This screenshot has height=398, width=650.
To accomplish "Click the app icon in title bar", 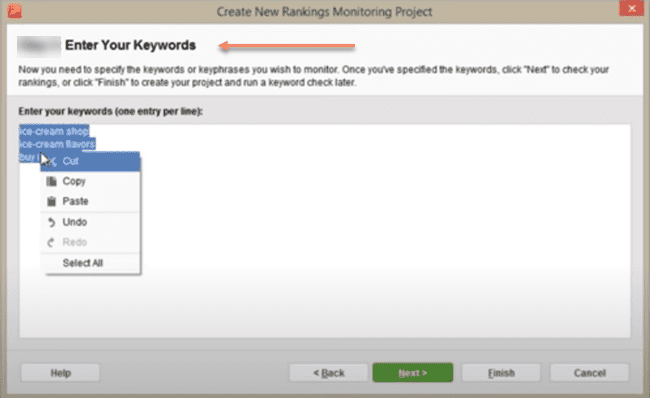I will [x=15, y=11].
